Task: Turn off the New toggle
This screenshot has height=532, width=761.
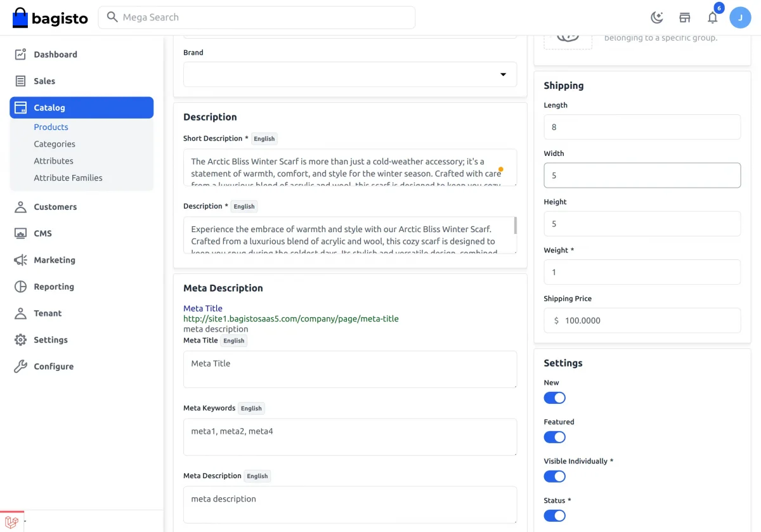Action: click(x=554, y=398)
